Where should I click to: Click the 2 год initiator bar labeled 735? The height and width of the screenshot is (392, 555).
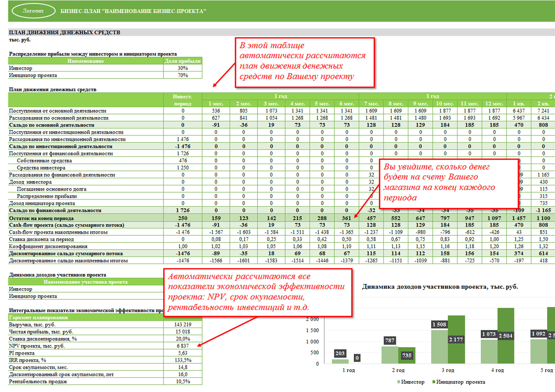[x=407, y=355]
